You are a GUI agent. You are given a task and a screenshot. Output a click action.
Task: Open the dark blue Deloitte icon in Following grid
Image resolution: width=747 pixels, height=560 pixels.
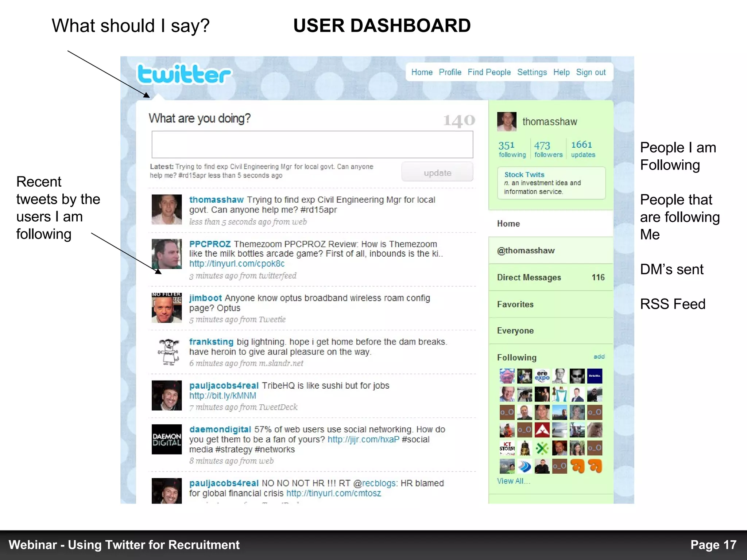(x=595, y=376)
